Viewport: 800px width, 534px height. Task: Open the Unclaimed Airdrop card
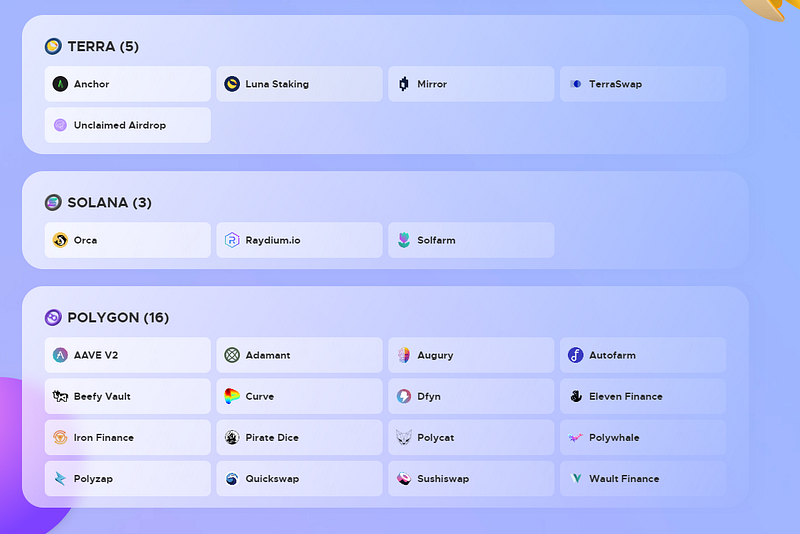pos(128,125)
